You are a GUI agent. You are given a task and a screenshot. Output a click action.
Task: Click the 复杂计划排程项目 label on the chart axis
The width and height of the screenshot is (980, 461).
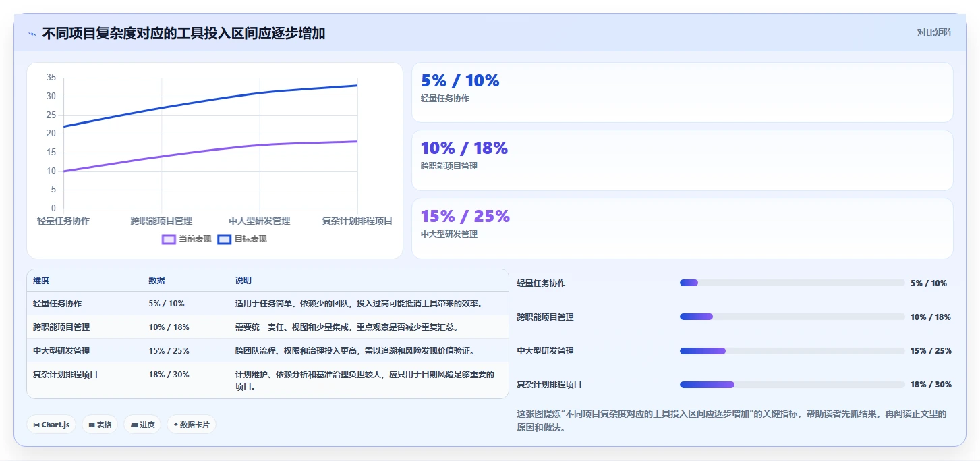tap(357, 221)
